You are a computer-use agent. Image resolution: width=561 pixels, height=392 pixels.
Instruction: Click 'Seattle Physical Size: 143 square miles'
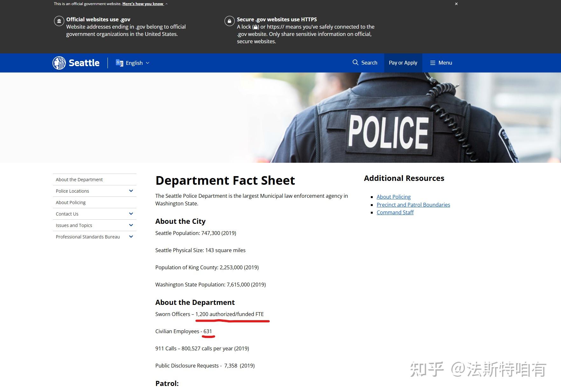coord(200,250)
